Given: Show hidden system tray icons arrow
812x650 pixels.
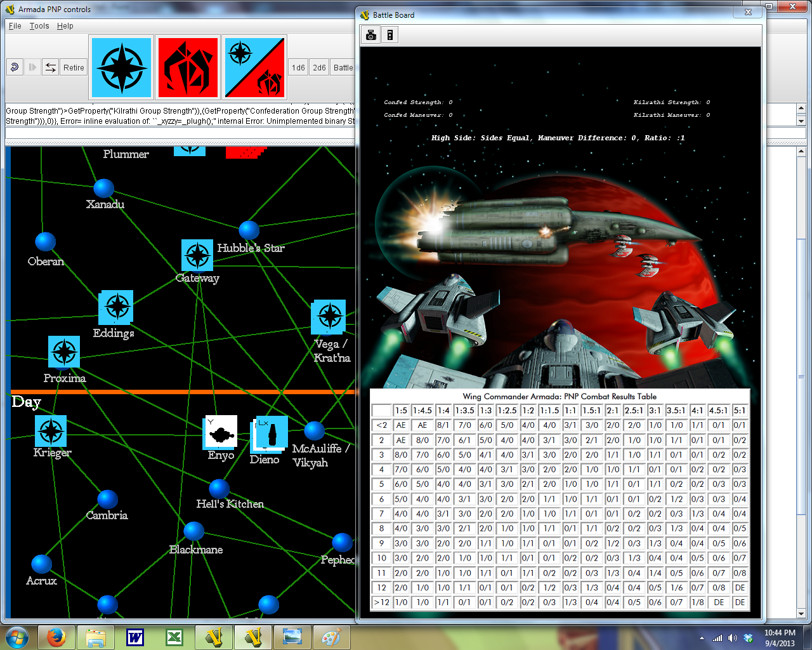Looking at the screenshot, I should tap(702, 638).
